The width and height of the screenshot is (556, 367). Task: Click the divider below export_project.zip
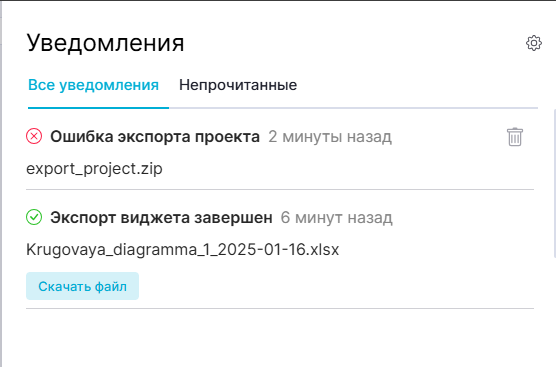tap(280, 189)
